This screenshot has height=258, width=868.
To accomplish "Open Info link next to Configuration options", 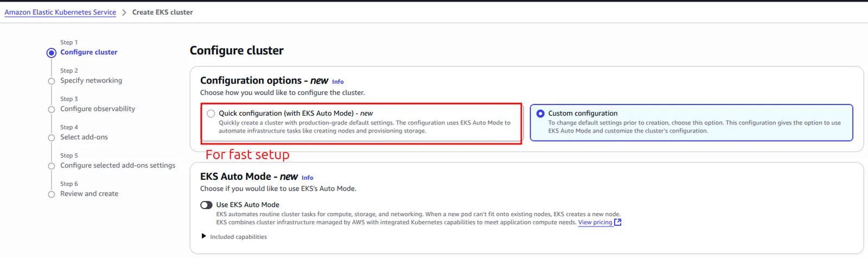I will pyautogui.click(x=338, y=82).
